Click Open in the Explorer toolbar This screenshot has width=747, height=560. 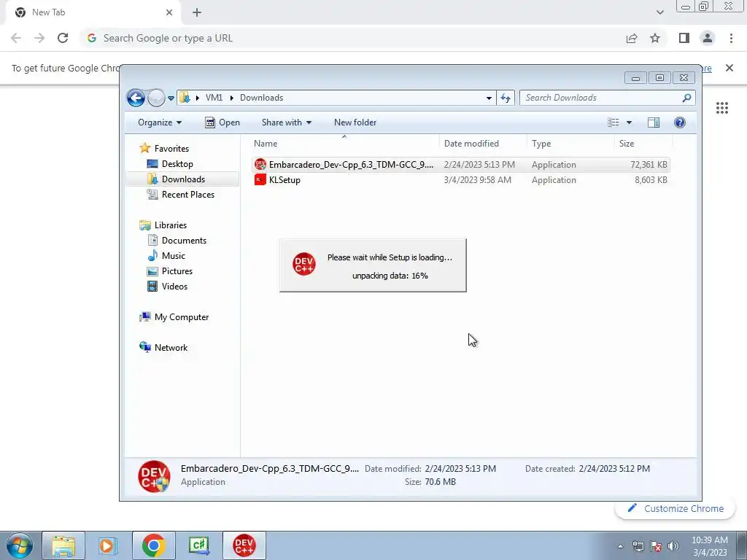222,122
